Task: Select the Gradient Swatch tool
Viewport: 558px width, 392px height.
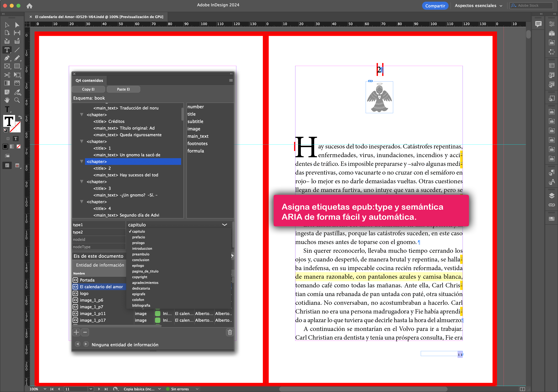Action: [7, 83]
